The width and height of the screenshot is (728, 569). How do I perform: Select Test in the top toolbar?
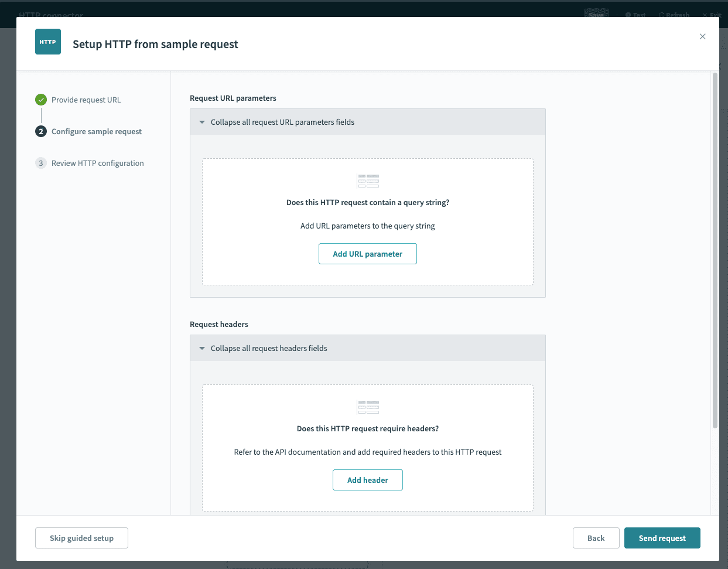tap(638, 15)
